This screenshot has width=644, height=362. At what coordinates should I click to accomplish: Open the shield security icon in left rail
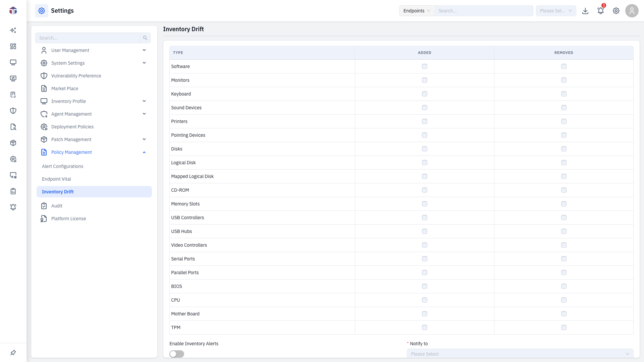13,111
